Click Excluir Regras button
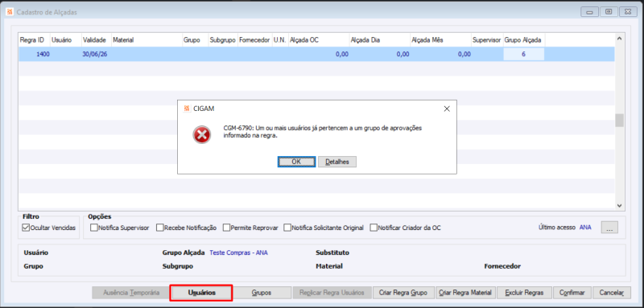Screen dimensions: 644x308 (524, 293)
